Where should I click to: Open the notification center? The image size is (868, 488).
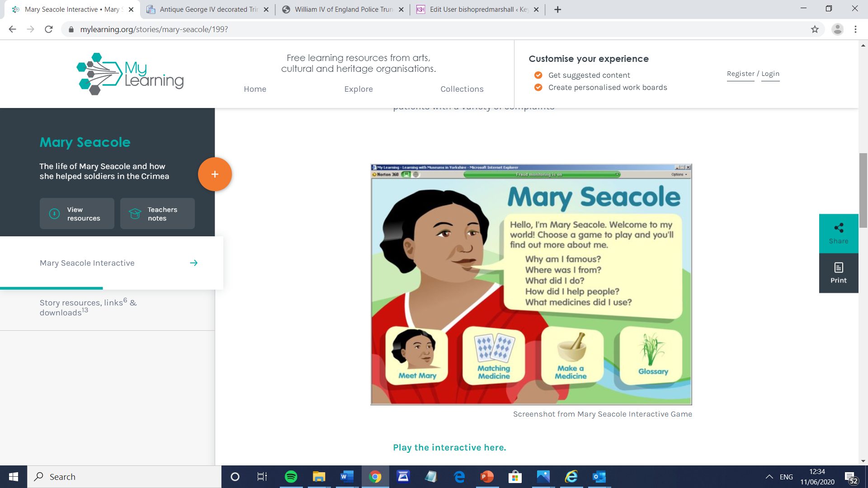click(851, 478)
